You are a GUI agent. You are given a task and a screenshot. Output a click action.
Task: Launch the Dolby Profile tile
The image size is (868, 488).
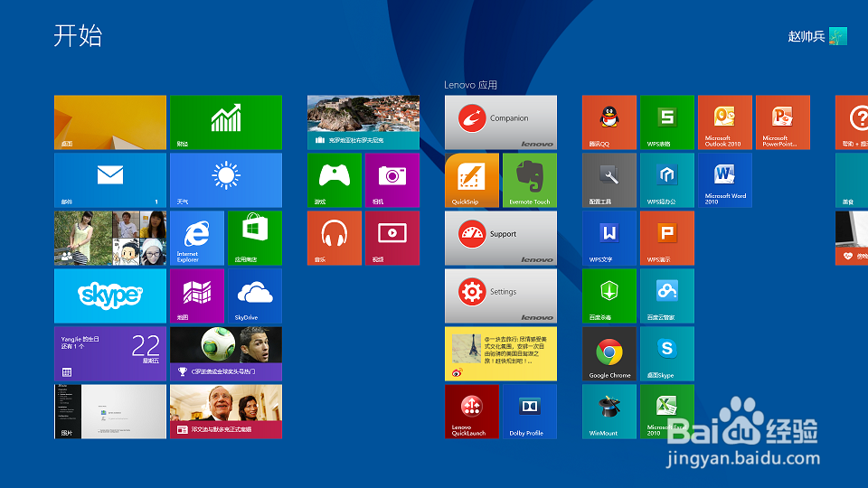[529, 412]
